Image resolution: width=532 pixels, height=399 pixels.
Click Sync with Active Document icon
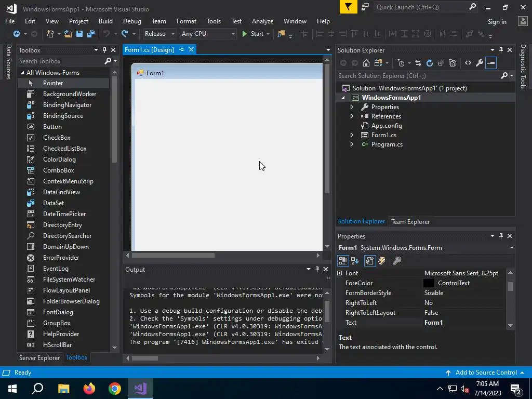[x=418, y=63]
